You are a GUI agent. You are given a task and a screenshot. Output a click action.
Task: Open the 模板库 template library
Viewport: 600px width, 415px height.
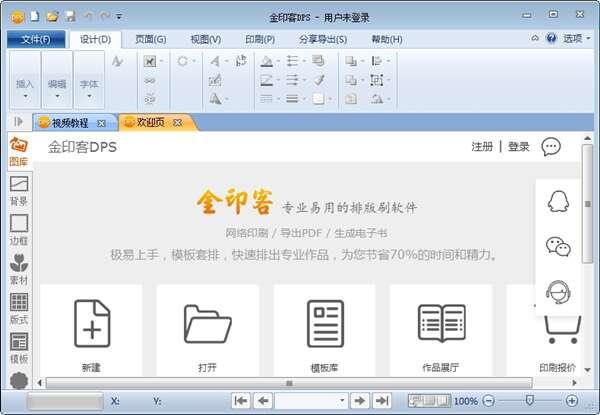tap(324, 324)
